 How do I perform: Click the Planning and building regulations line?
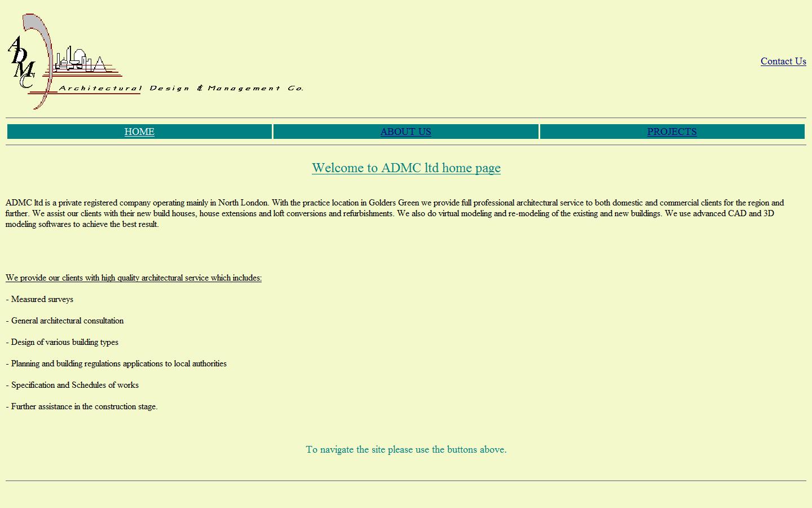pyautogui.click(x=116, y=364)
